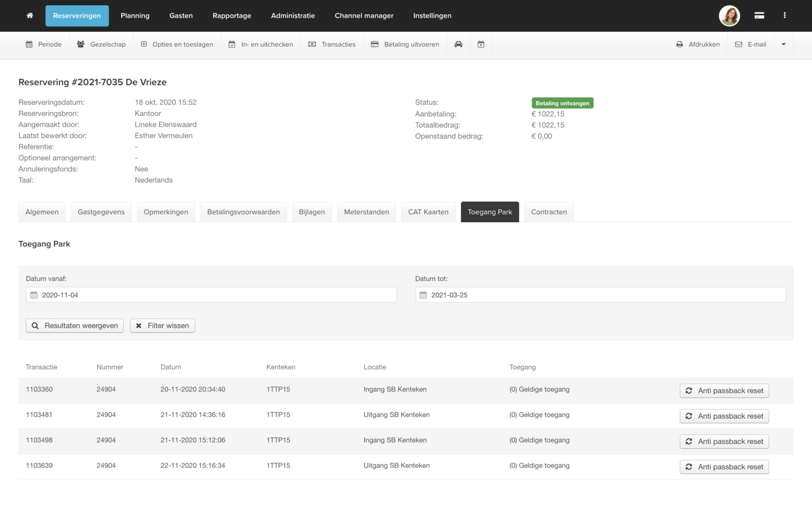The image size is (812, 508).
Task: Reset anti passback for transaction 1103360
Action: [724, 391]
